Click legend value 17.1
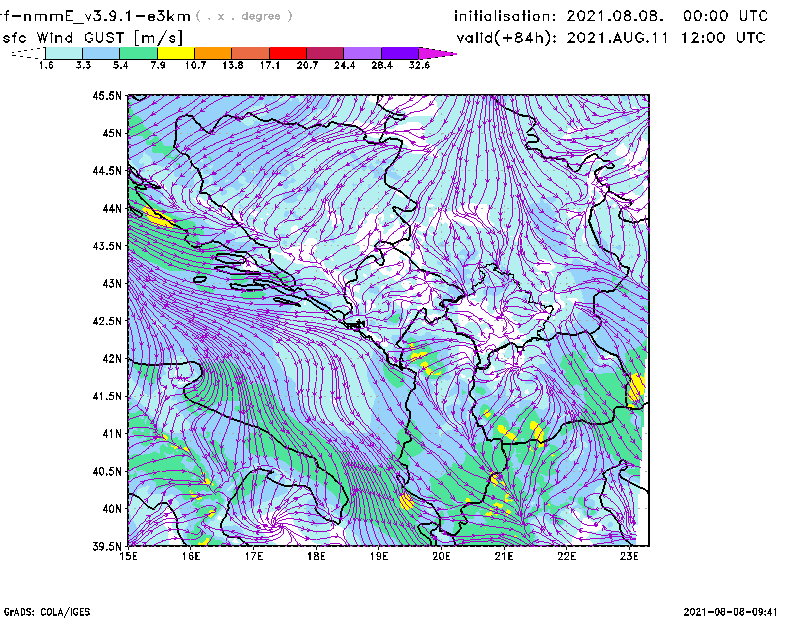800x618 pixels. 270,65
